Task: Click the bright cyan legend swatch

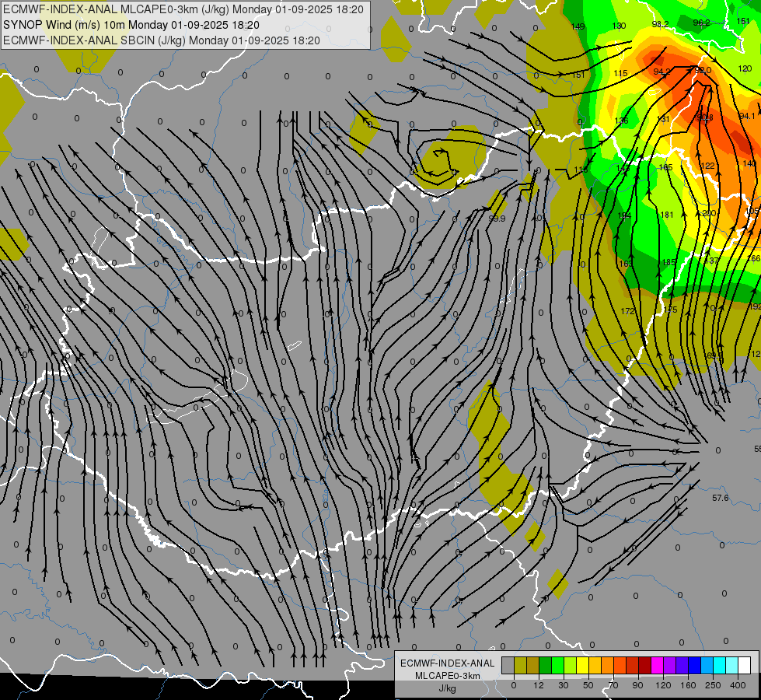Action: (x=720, y=666)
